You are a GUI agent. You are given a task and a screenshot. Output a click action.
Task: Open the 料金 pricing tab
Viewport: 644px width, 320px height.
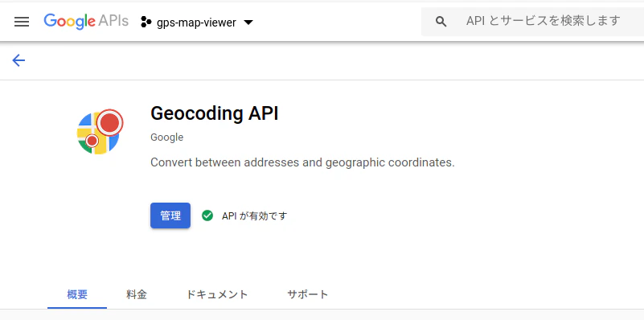point(137,294)
